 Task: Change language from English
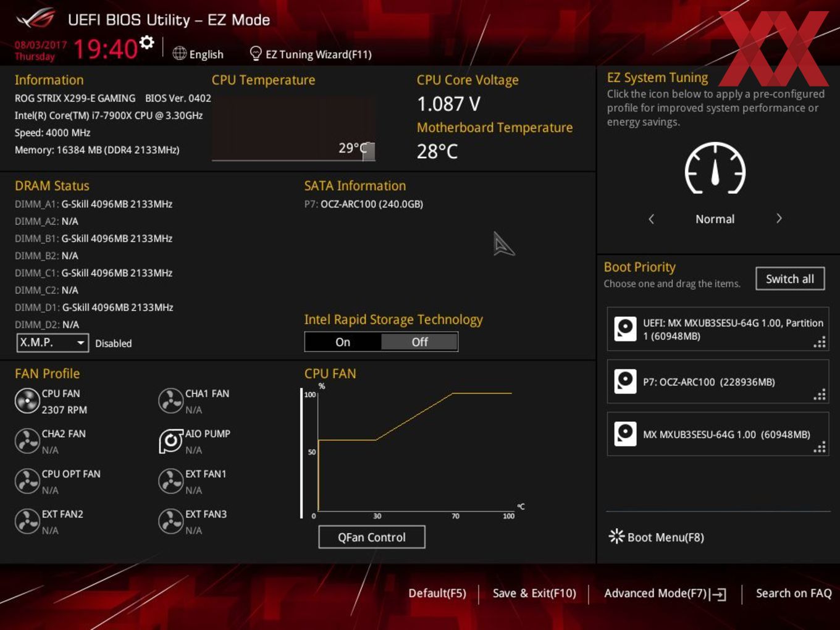[x=206, y=54]
